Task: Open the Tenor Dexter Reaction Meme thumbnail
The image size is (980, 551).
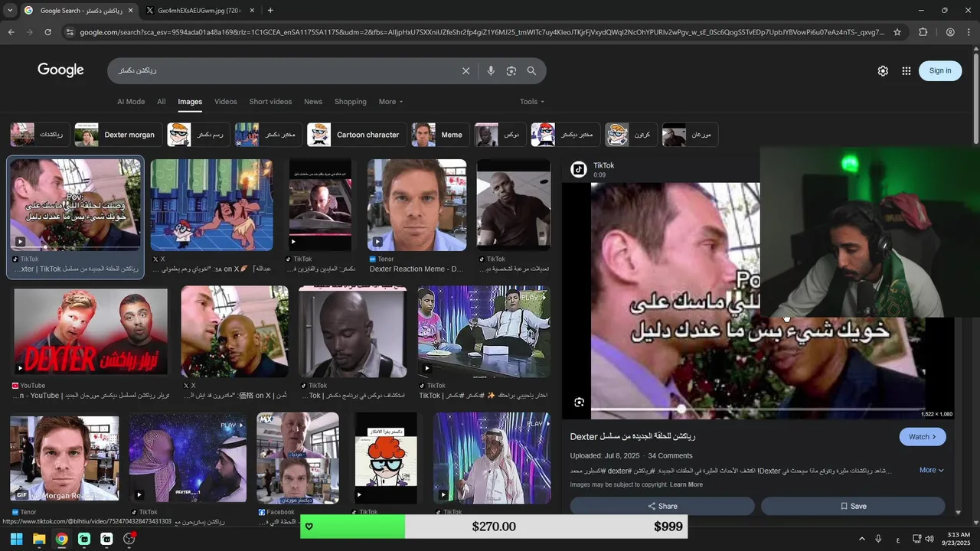Action: click(x=416, y=205)
